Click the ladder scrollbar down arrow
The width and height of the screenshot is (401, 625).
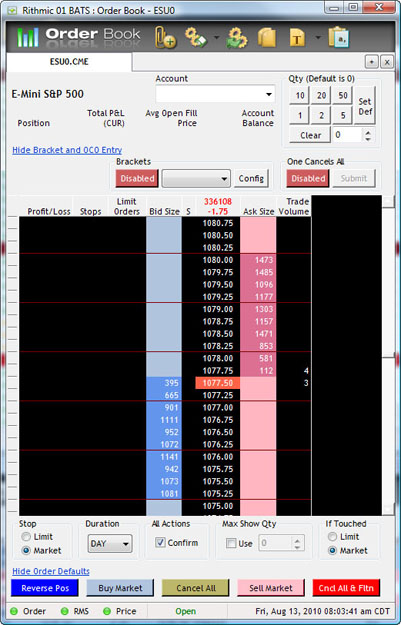(x=388, y=509)
